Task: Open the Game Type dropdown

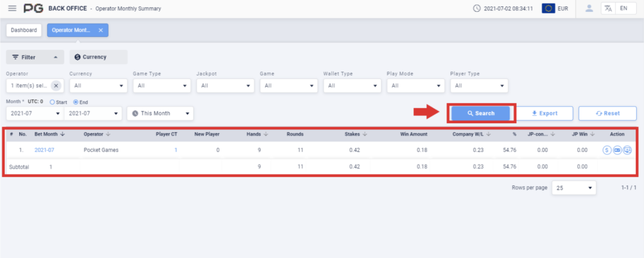Action: (x=162, y=86)
